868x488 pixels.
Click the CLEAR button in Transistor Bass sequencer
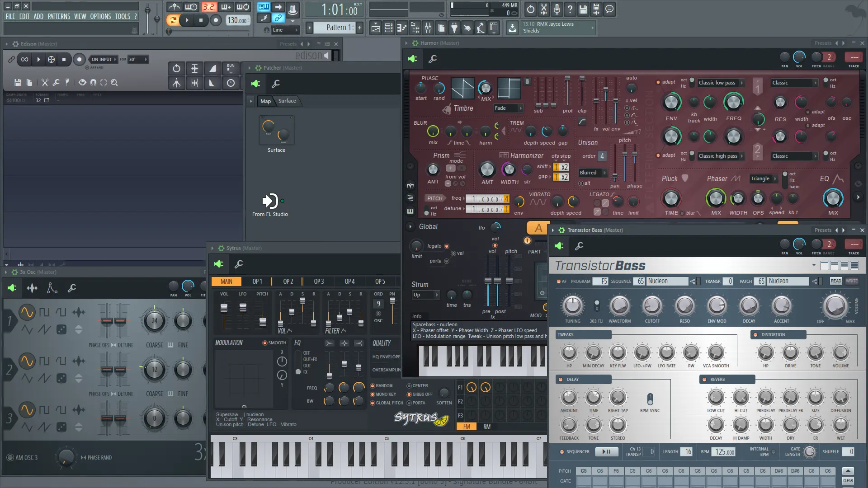coord(848,481)
